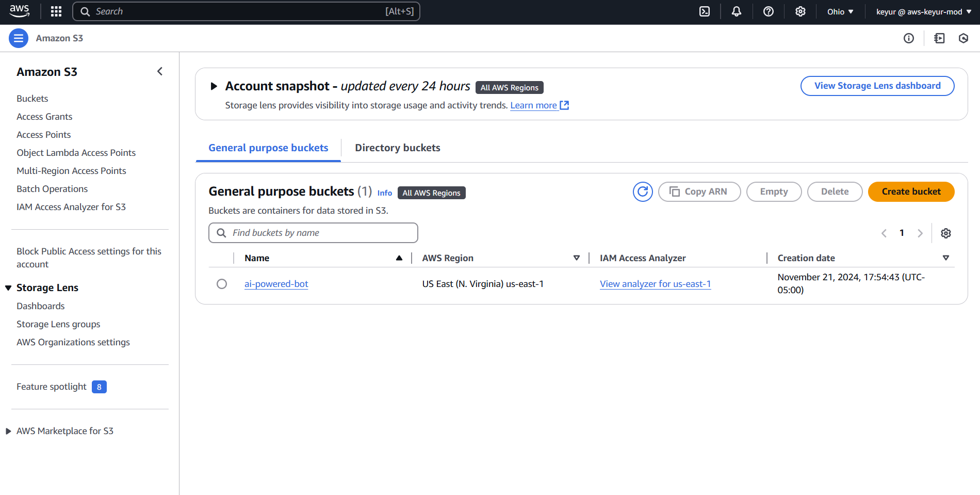This screenshot has height=495, width=980.
Task: Toggle the hamburger navigation menu button
Action: point(19,38)
